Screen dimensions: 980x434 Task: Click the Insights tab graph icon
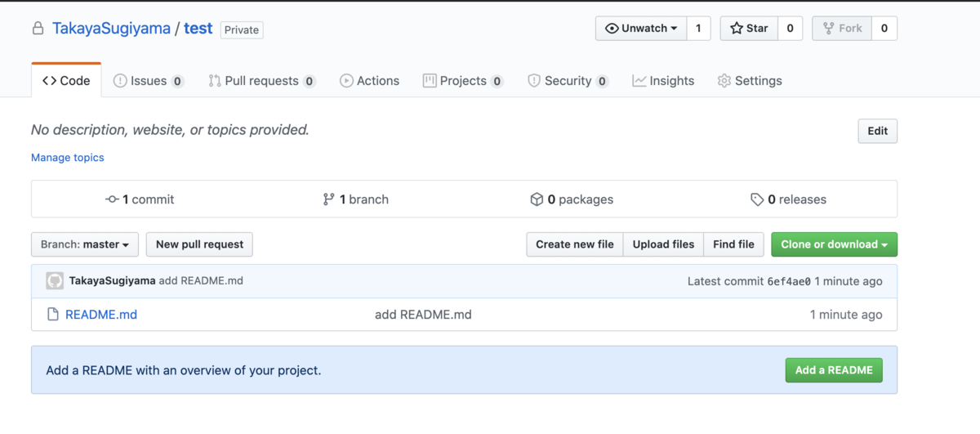639,80
